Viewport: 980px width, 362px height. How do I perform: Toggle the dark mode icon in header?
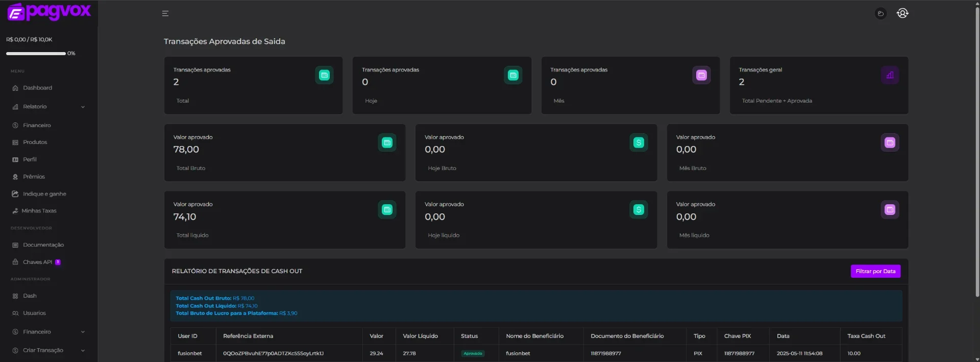point(880,14)
